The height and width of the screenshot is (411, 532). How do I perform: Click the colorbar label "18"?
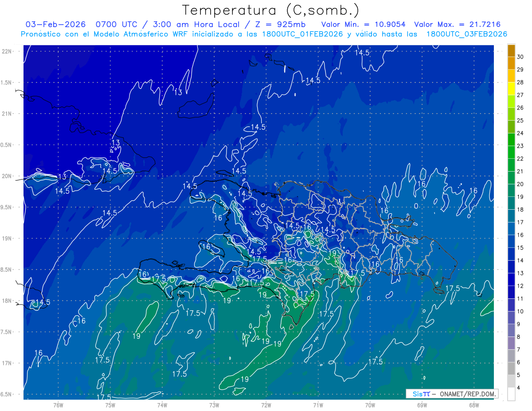[x=520, y=210]
